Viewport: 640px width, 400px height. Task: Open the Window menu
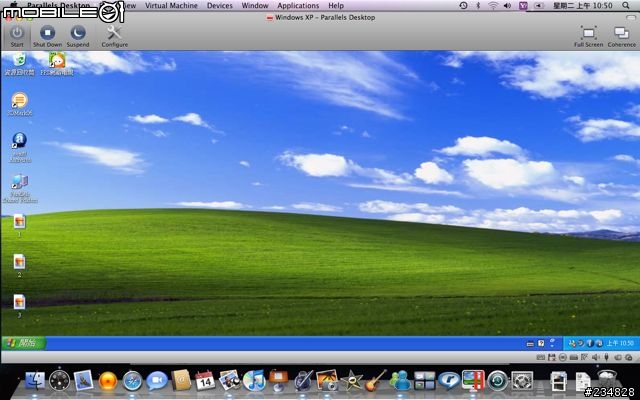[255, 6]
